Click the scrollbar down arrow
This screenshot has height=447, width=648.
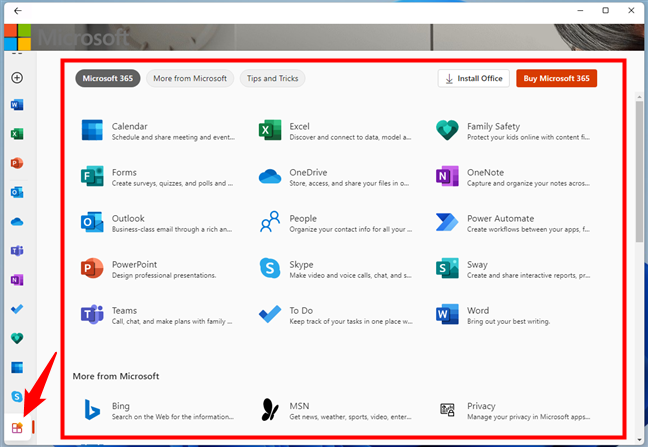point(639,440)
